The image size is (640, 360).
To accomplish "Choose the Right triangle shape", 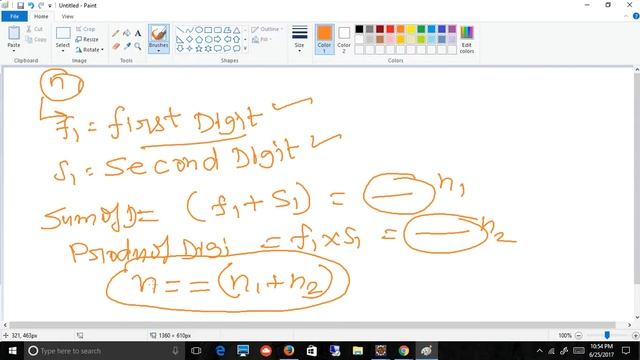I will click(180, 39).
